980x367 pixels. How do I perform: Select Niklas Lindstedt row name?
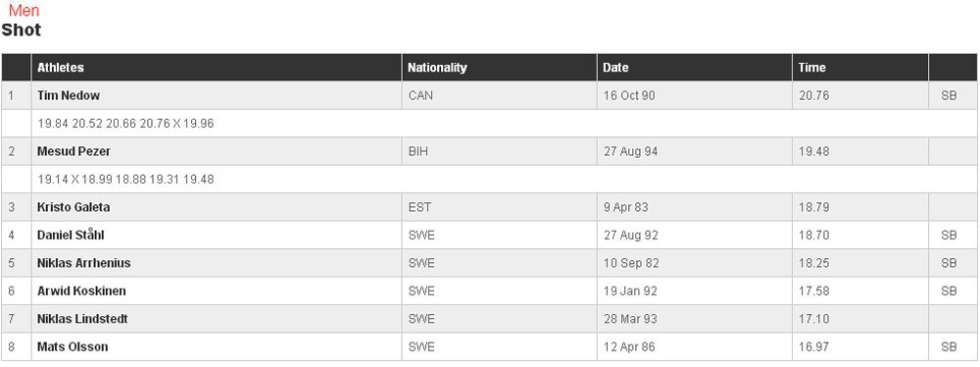82,319
